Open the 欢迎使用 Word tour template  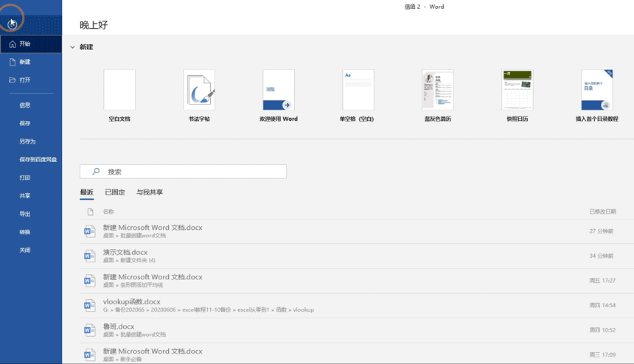[279, 96]
